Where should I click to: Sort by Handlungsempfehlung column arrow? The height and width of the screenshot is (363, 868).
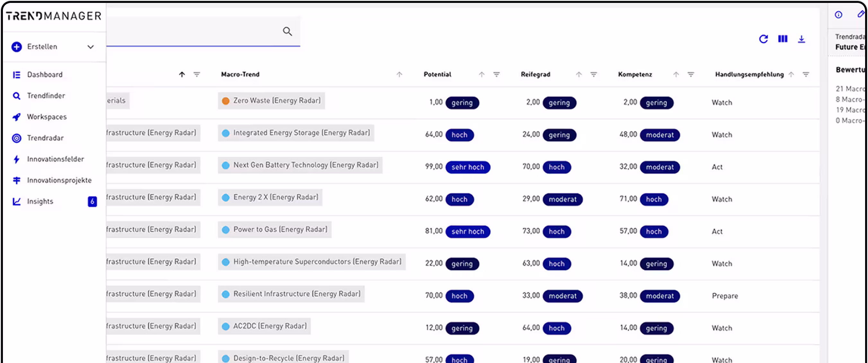pos(791,74)
